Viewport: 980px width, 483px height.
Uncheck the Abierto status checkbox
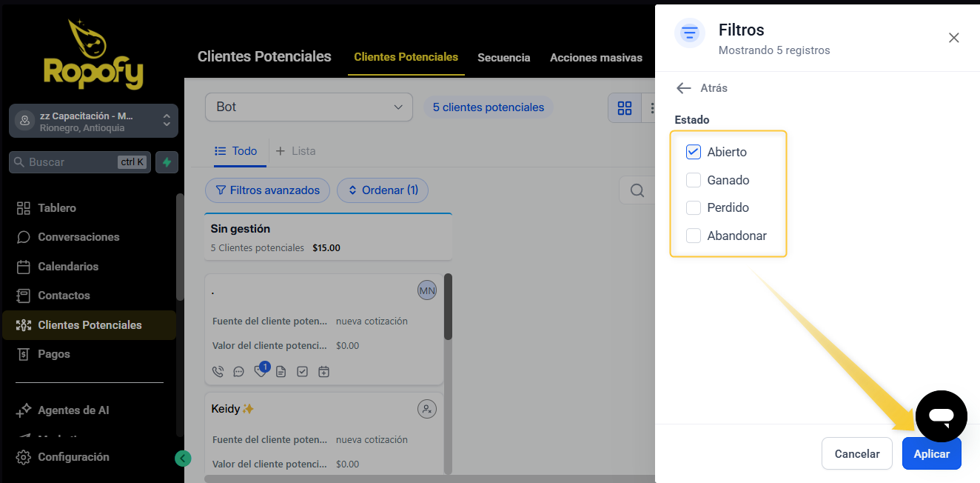pyautogui.click(x=694, y=152)
